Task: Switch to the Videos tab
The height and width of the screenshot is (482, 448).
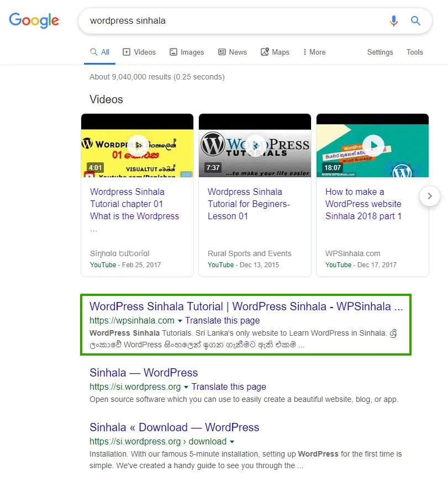Action: tap(139, 52)
